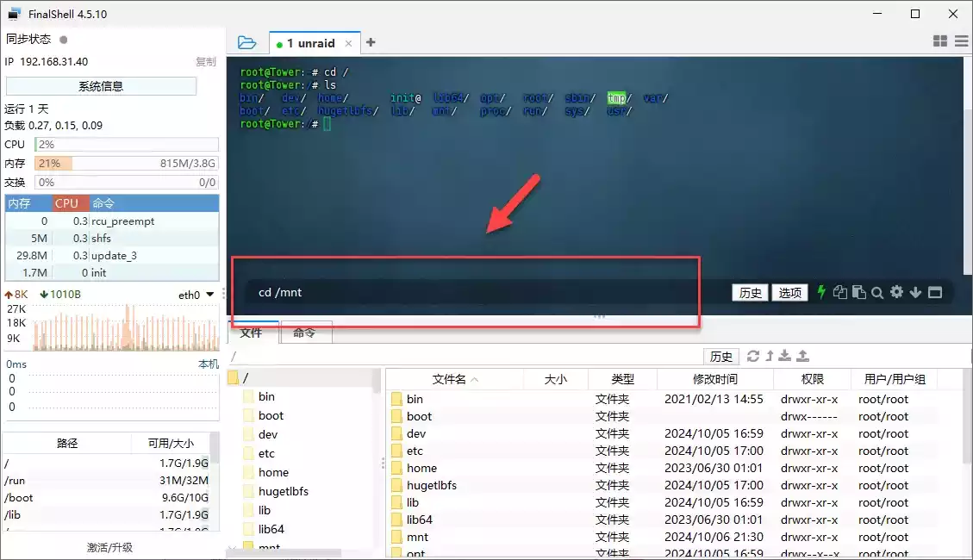973x560 pixels.
Task: Click the 激活/升级 link
Action: pyautogui.click(x=109, y=548)
